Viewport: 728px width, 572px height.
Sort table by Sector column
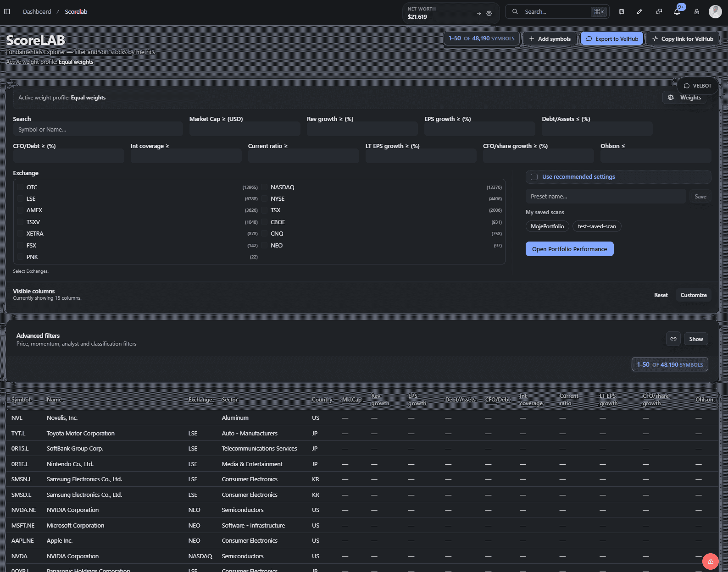tap(230, 400)
